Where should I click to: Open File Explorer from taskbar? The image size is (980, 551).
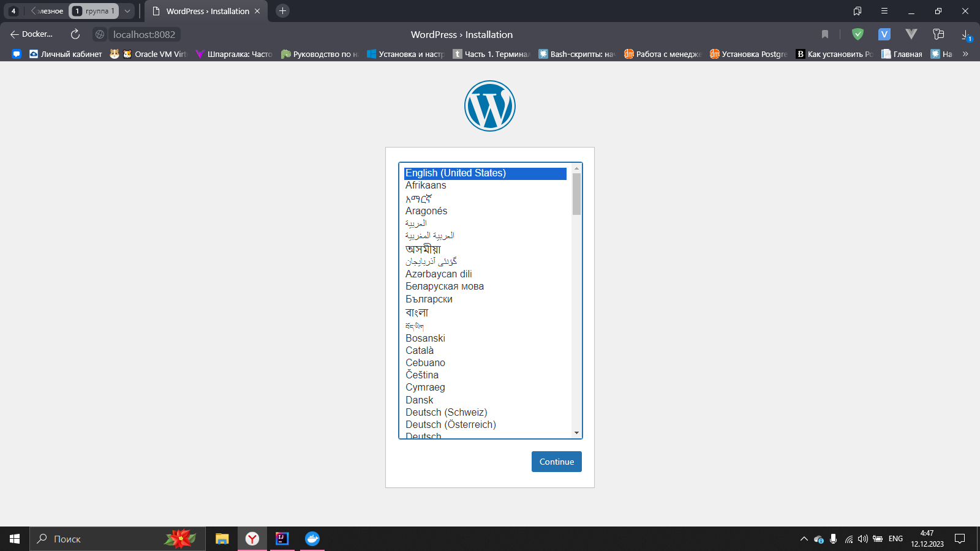(x=222, y=539)
